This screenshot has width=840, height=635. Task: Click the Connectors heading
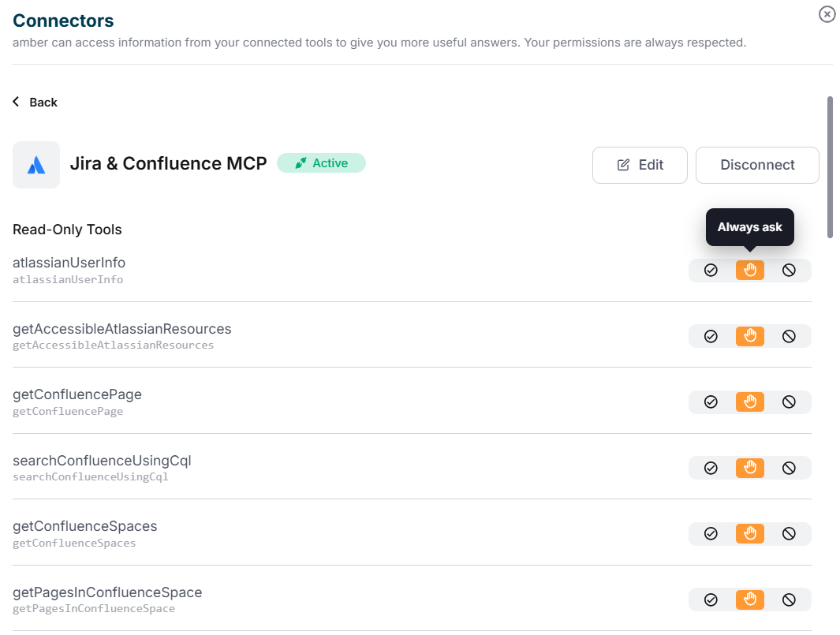[63, 21]
